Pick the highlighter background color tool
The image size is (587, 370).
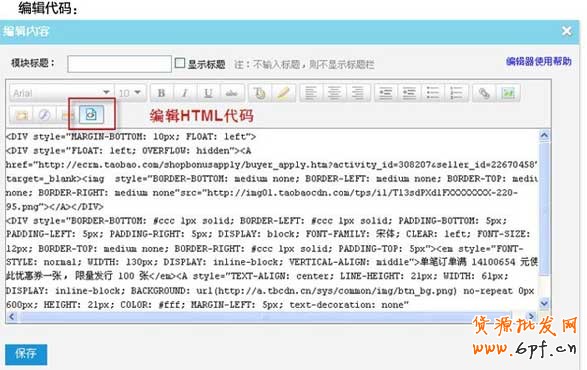pos(283,93)
